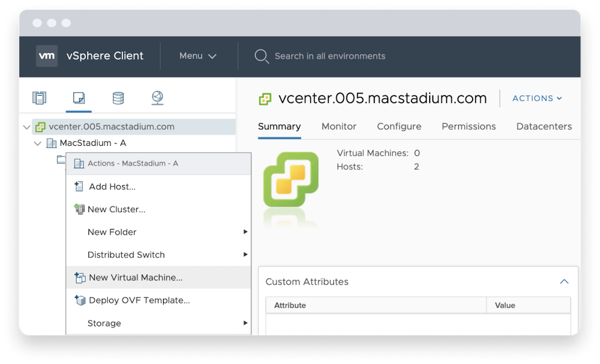This screenshot has width=600, height=364.
Task: Expand the Distributed Switch submenu arrow
Action: pos(245,255)
